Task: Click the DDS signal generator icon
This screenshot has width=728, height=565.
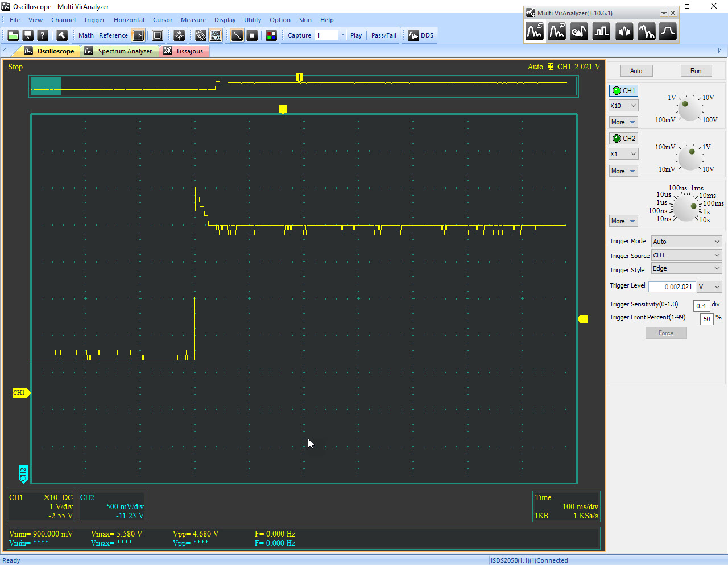Action: [413, 35]
